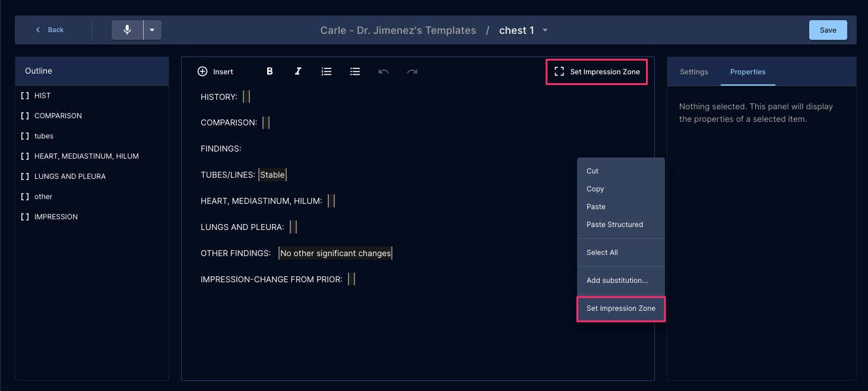868x391 pixels.
Task: Save the template
Action: [x=828, y=30]
